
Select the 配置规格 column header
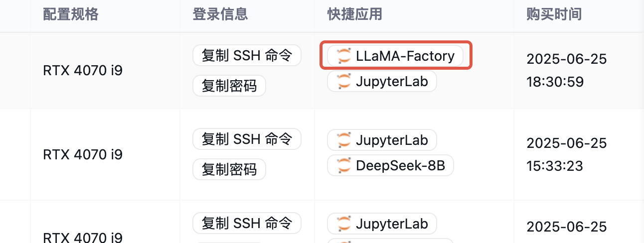point(71,14)
